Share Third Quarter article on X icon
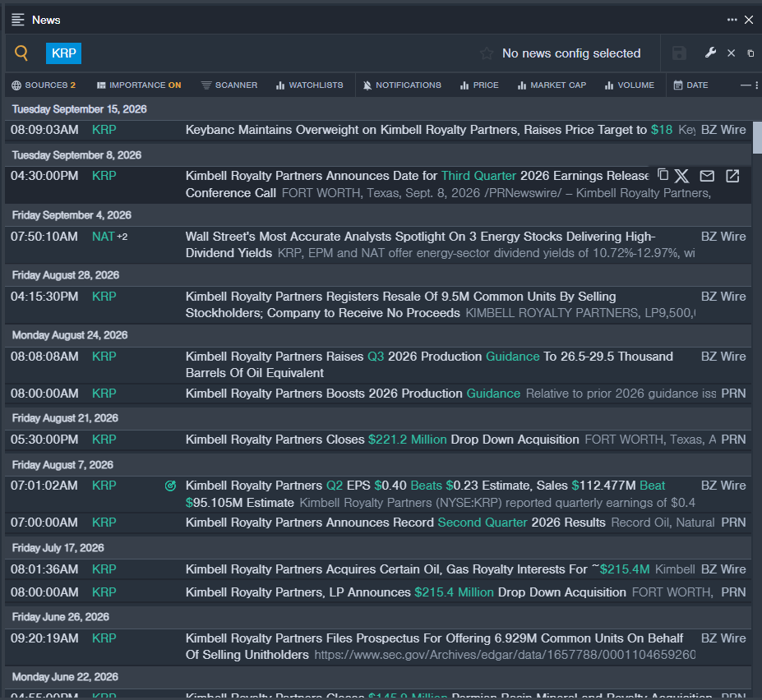This screenshot has height=700, width=762. tap(681, 176)
